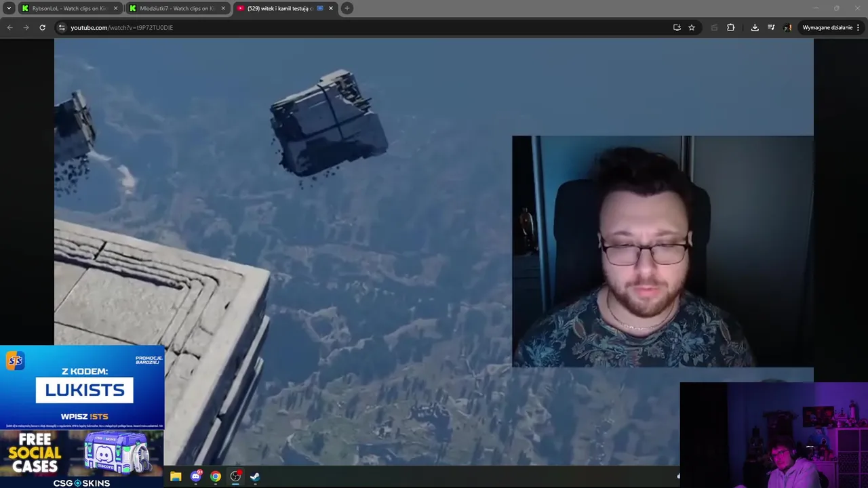This screenshot has width=868, height=488.
Task: Click the install app icon in address bar
Action: [x=677, y=27]
